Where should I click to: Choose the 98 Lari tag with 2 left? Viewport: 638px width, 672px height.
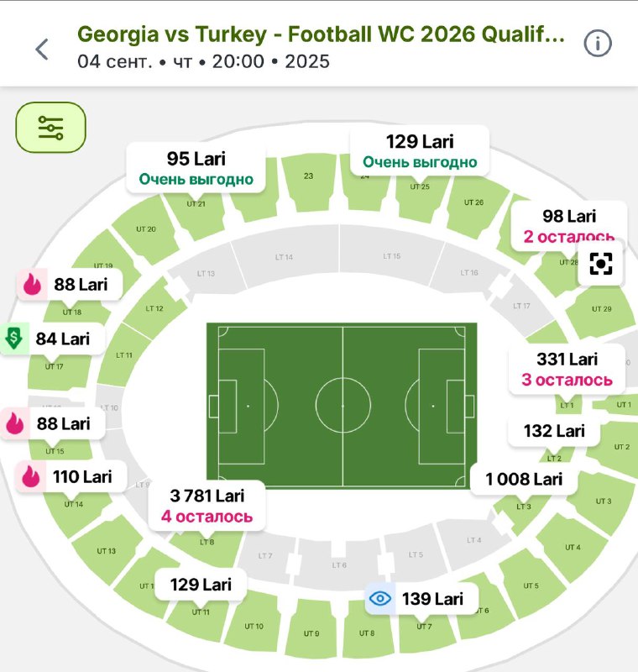click(x=568, y=226)
